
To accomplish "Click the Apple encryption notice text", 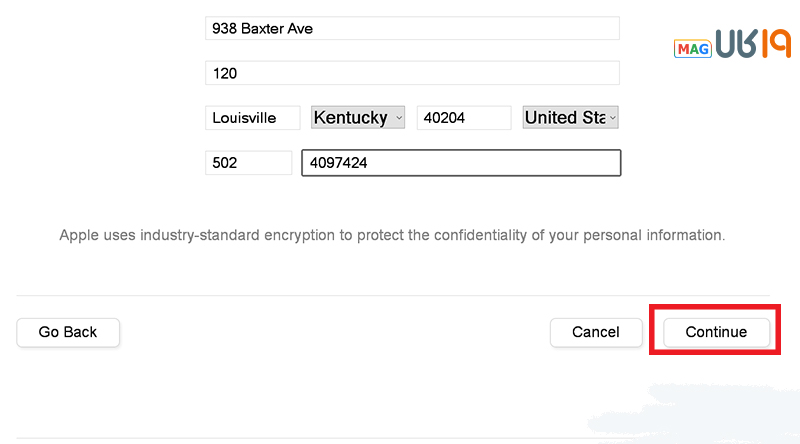I will coord(392,235).
